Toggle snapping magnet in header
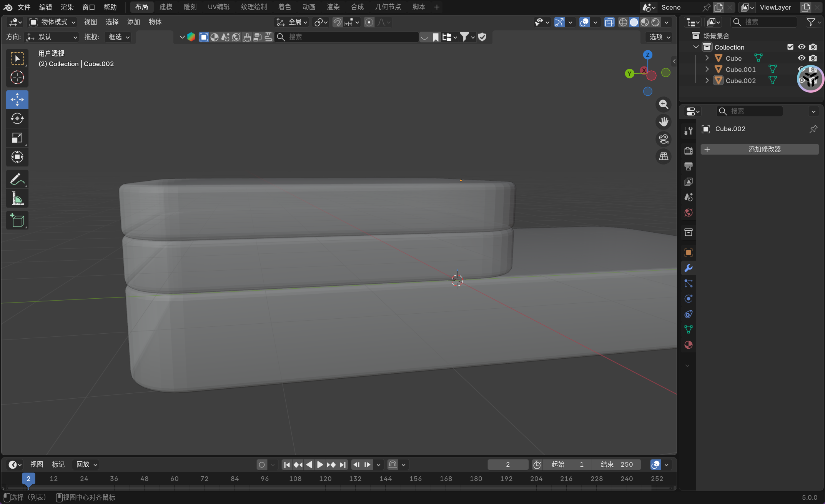The width and height of the screenshot is (825, 504). 337,22
